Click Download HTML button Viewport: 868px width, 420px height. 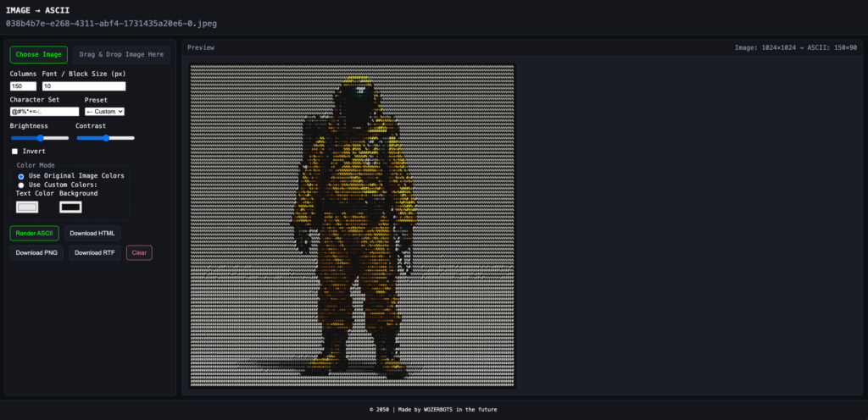(92, 233)
